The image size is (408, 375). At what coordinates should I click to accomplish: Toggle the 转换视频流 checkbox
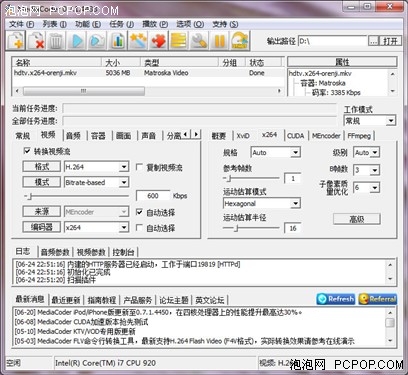pos(27,151)
